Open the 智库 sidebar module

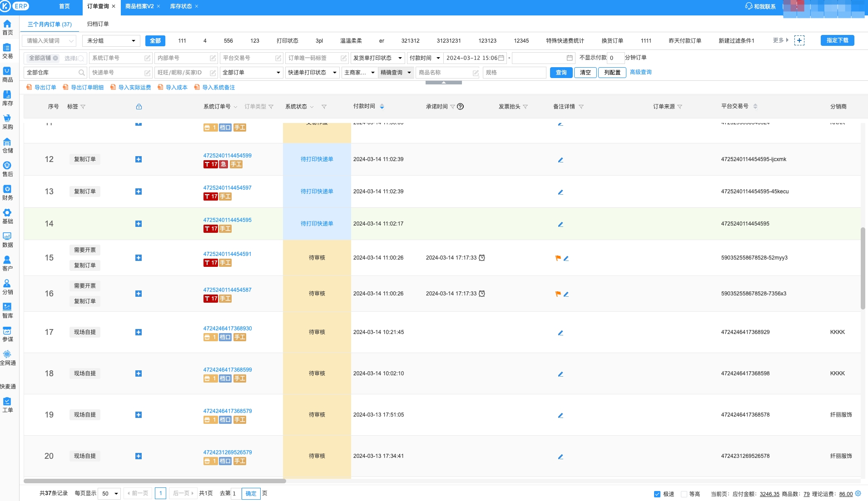tap(7, 311)
